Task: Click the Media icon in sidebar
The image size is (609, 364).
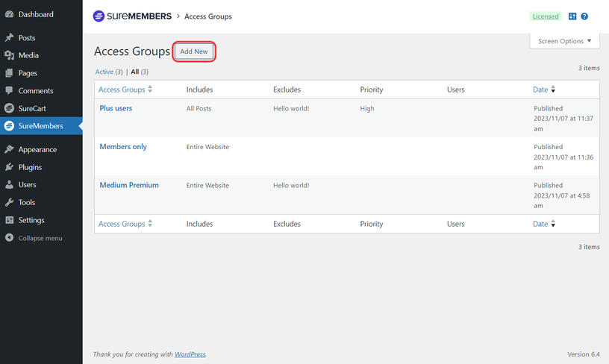Action: (x=9, y=55)
